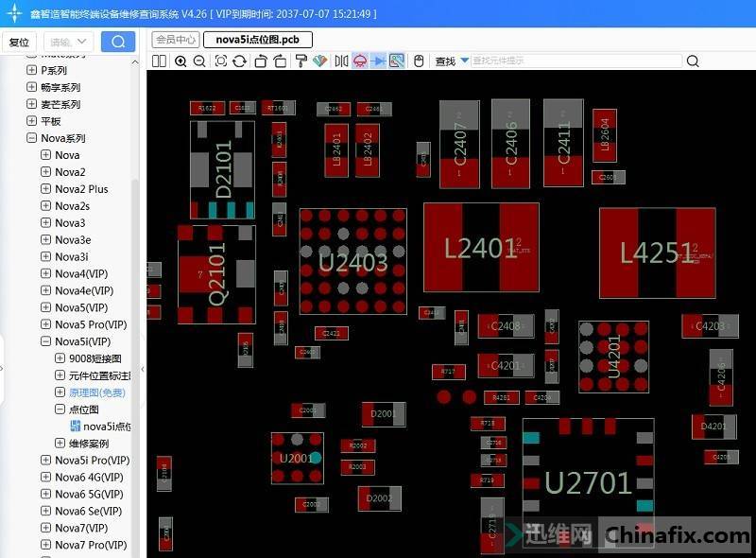Click the zoom out magnifier icon
Image resolution: width=756 pixels, height=558 pixels.
pyautogui.click(x=199, y=61)
